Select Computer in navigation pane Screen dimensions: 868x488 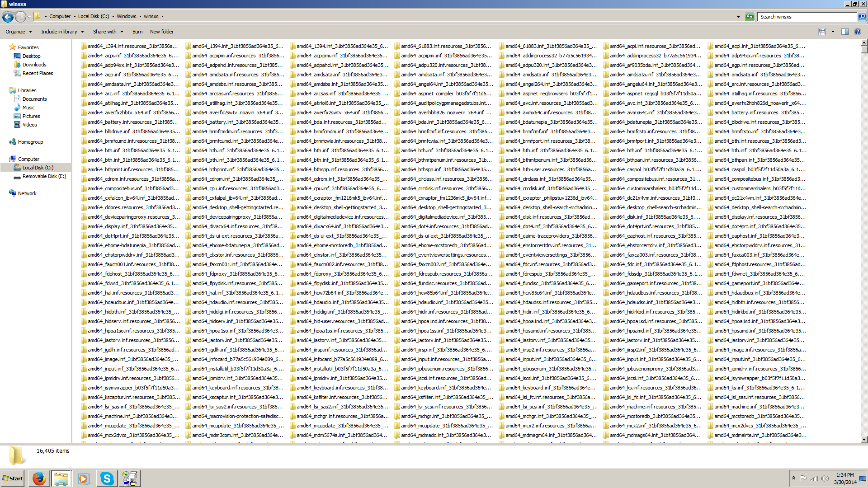pyautogui.click(x=28, y=159)
